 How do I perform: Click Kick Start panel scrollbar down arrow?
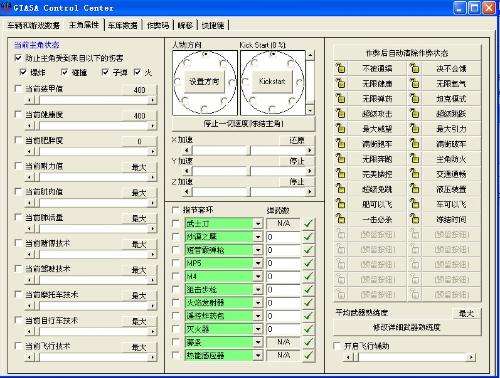pos(310,110)
